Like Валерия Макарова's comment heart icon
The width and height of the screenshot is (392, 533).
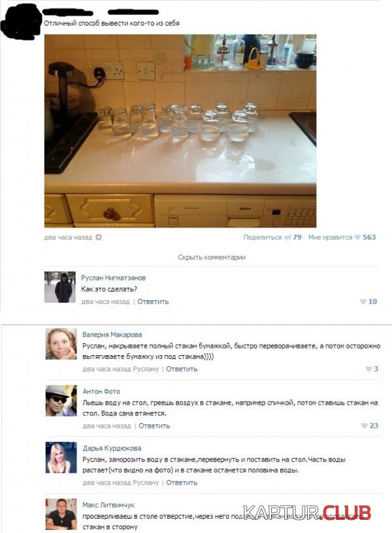point(368,369)
